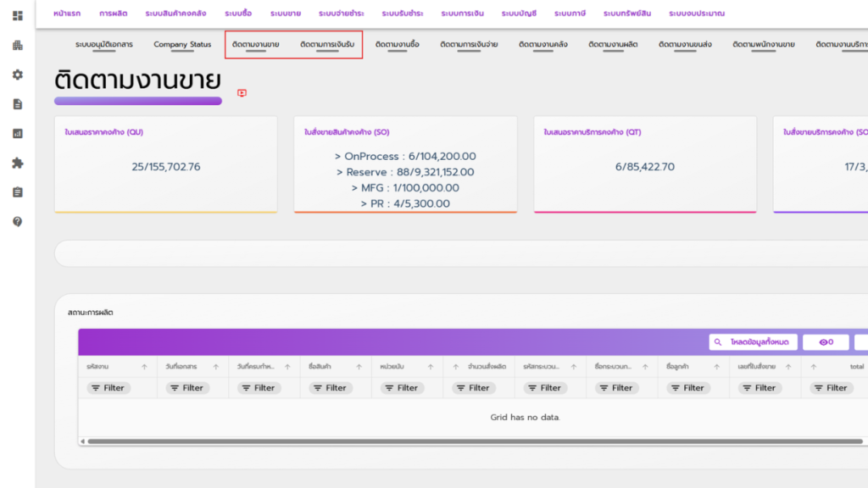Open settings gear icon in sidebar

18,75
